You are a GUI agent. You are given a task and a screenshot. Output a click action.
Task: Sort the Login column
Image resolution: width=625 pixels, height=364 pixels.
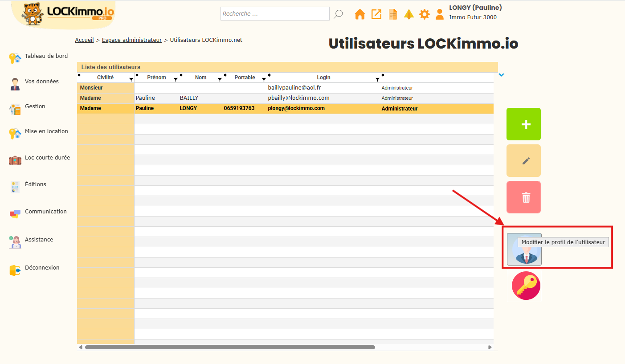point(269,75)
